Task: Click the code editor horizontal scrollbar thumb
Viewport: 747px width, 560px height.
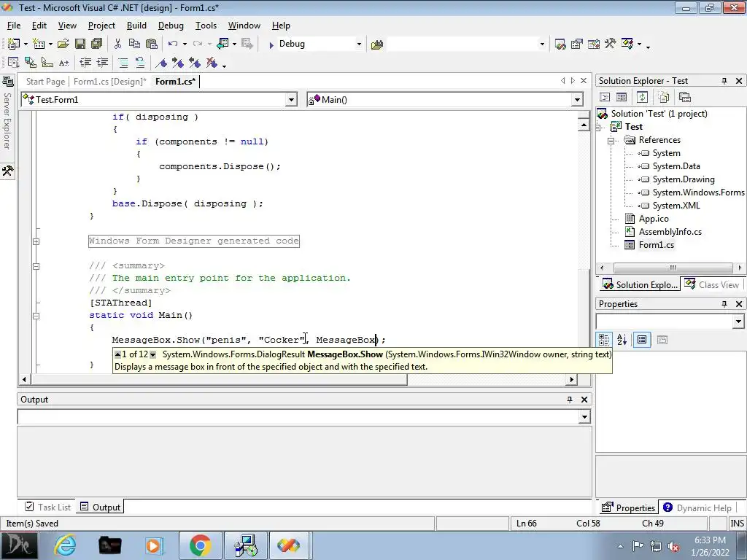Action: click(219, 379)
